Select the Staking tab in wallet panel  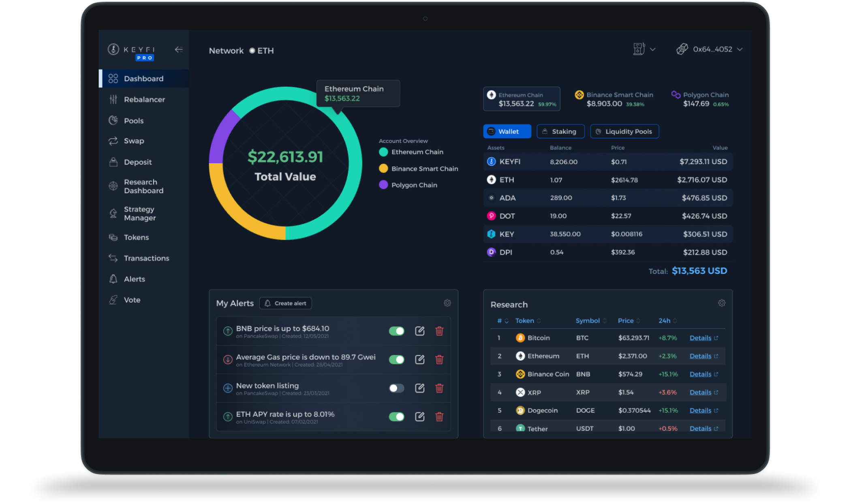[x=559, y=131]
